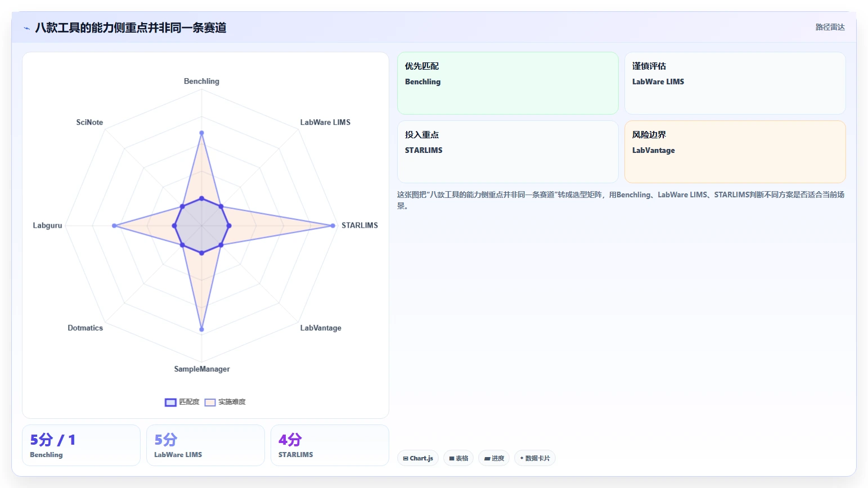Viewport: 868px width, 488px height.
Task: Click the 实施难度 legend color box
Action: coord(210,402)
